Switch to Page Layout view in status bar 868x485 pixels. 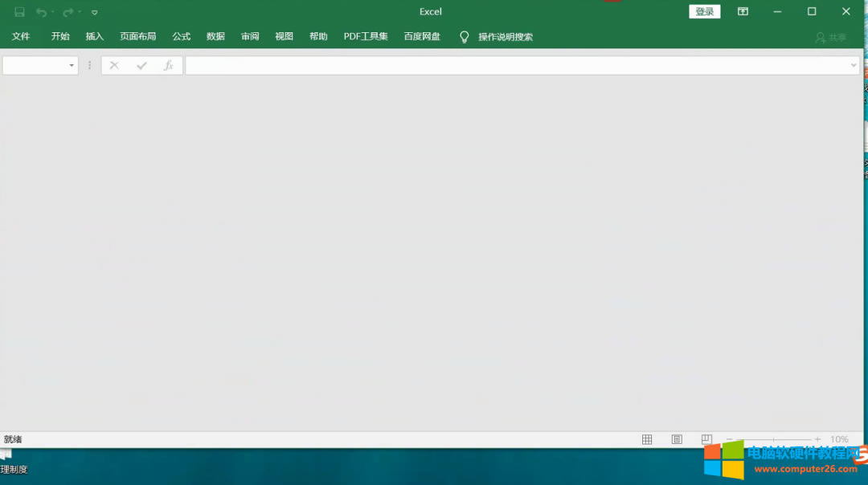tap(677, 439)
